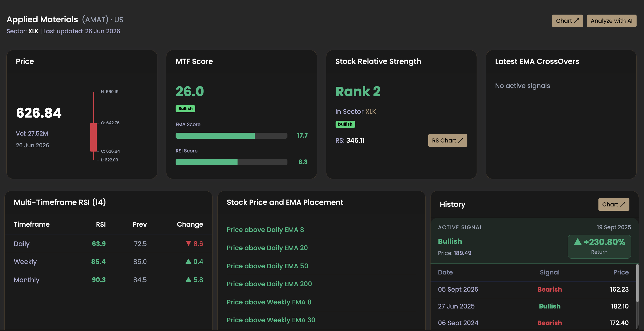Click the Rank 2 heading
The width and height of the screenshot is (644, 331).
pyautogui.click(x=358, y=91)
